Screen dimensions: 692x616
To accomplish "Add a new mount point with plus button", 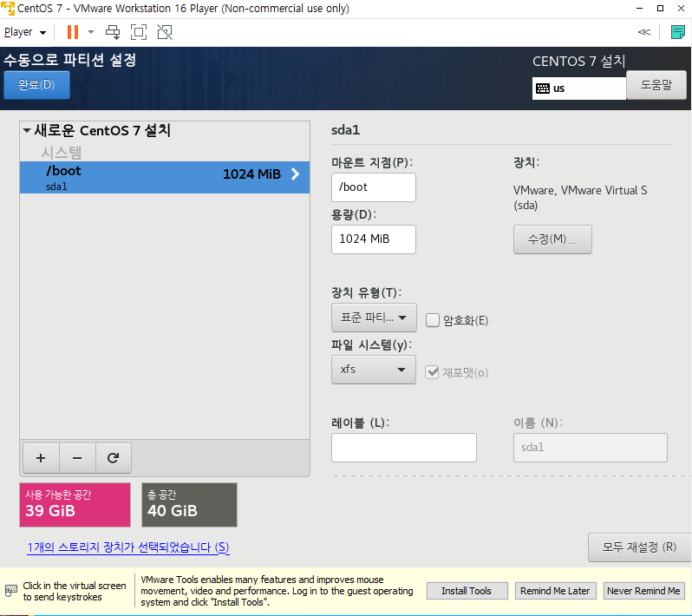I will click(x=41, y=458).
